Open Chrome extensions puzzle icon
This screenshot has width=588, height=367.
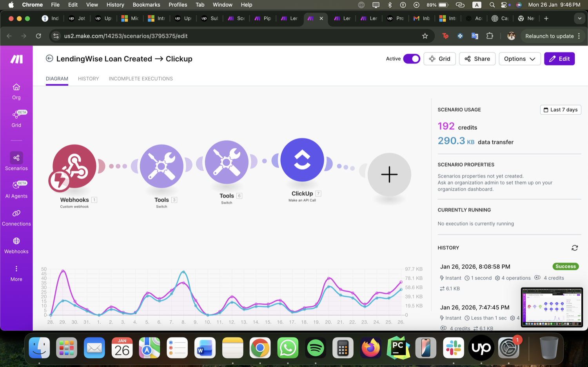[490, 36]
